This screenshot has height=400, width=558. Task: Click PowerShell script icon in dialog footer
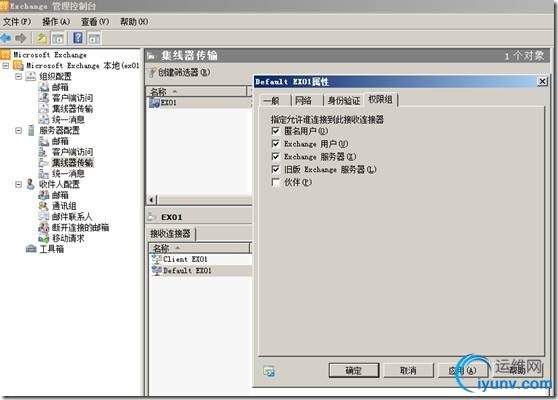tap(269, 371)
